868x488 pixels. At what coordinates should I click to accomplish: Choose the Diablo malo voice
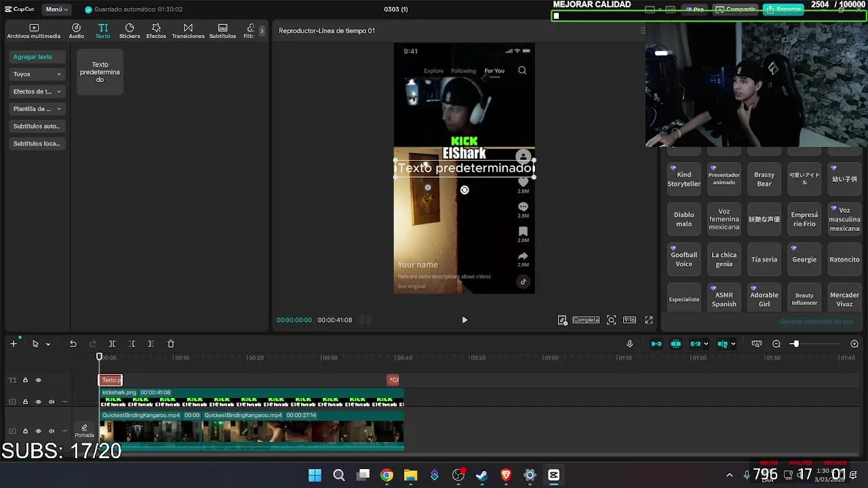(x=684, y=220)
